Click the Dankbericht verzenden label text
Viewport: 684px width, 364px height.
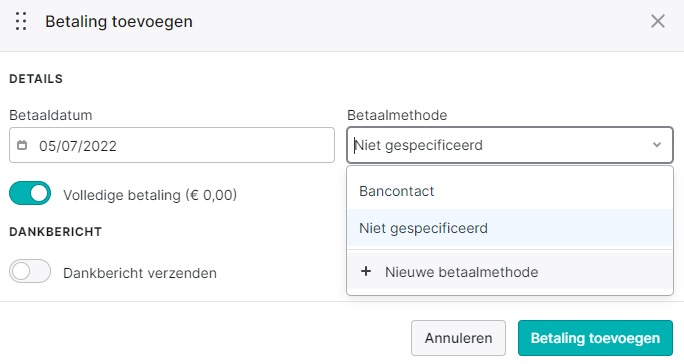(140, 273)
